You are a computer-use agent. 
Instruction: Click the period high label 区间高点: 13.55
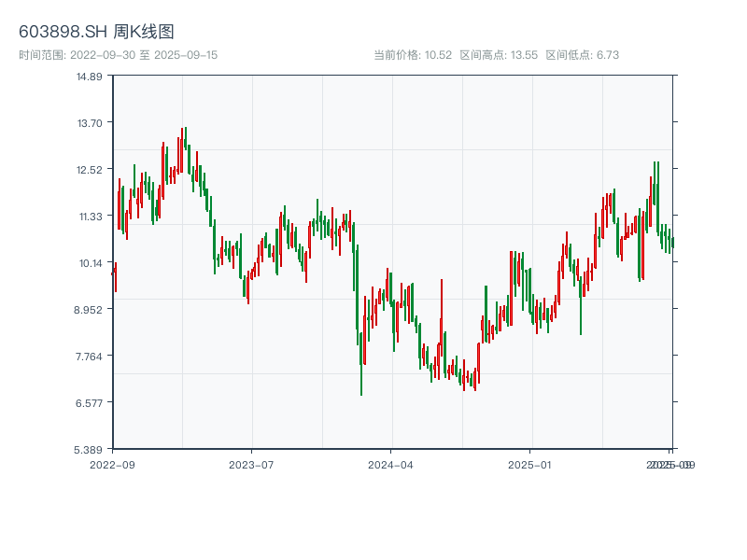[499, 55]
